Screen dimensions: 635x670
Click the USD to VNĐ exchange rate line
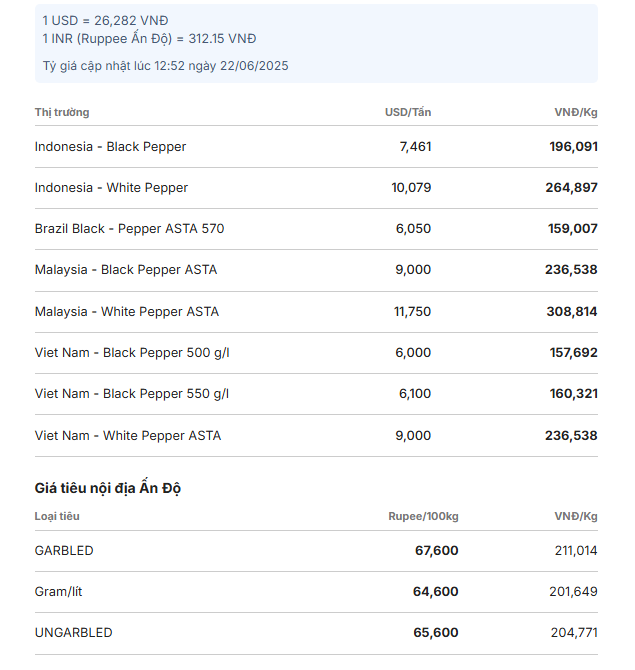pos(105,21)
